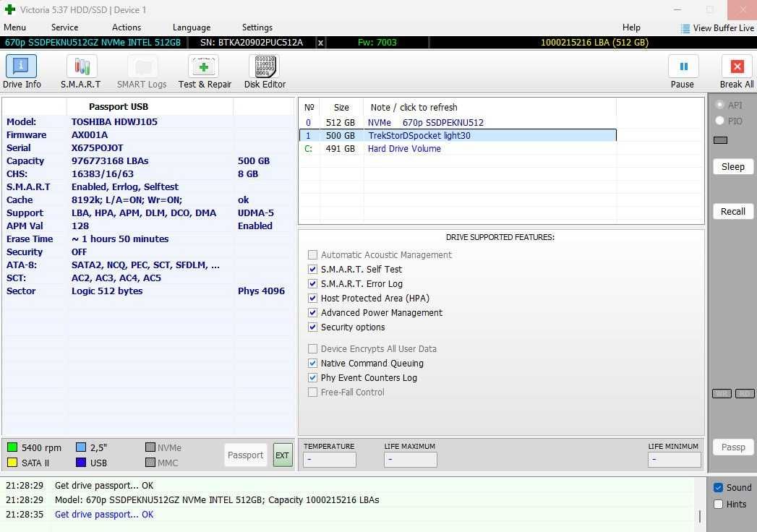Click the MMC gray indicator

(x=150, y=463)
